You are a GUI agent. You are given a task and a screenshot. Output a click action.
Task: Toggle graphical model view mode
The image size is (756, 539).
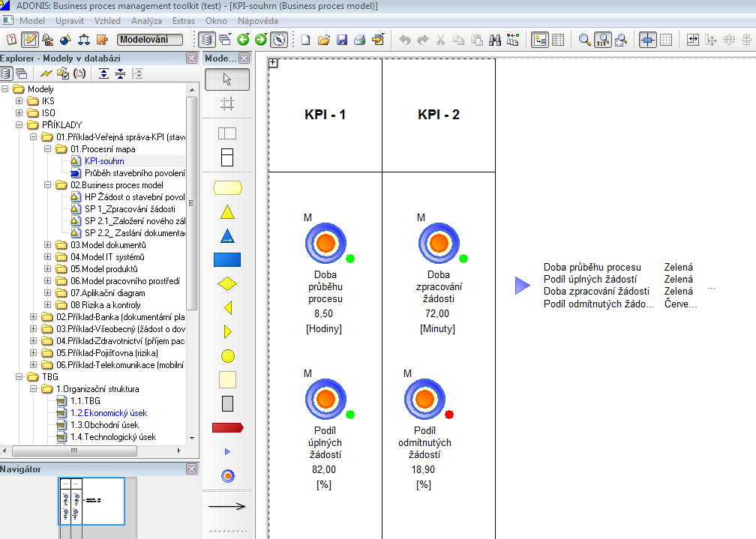[539, 40]
